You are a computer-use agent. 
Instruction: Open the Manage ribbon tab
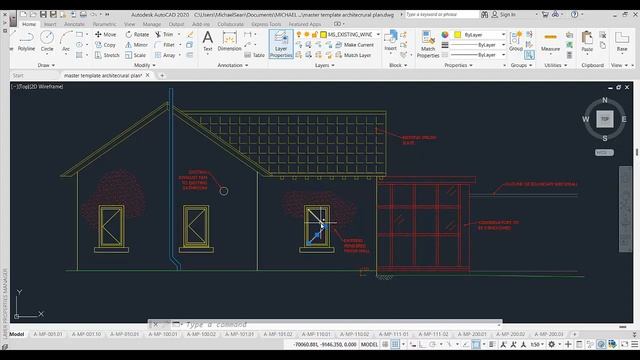[x=152, y=24]
